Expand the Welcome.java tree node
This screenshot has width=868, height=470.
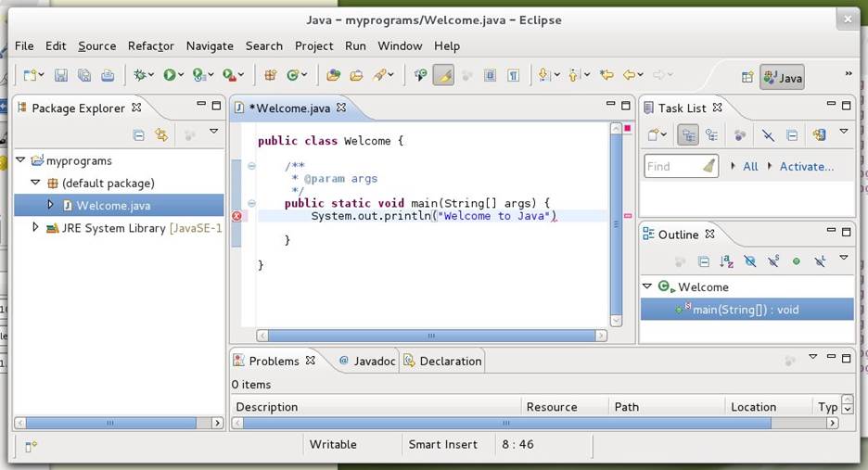tap(50, 205)
